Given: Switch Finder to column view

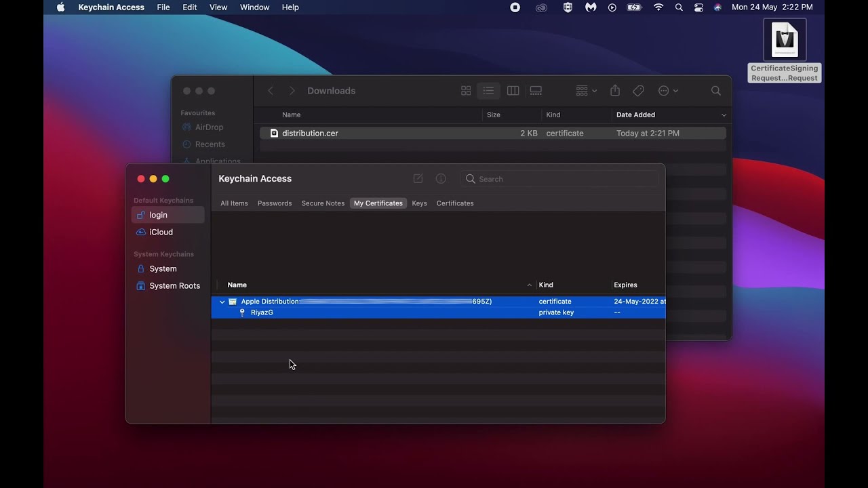Looking at the screenshot, I should [513, 91].
